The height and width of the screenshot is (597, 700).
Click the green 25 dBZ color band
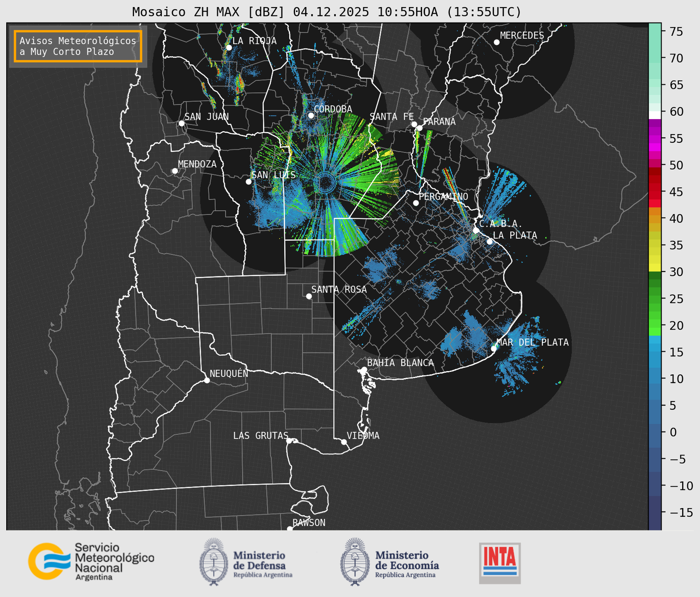click(655, 299)
